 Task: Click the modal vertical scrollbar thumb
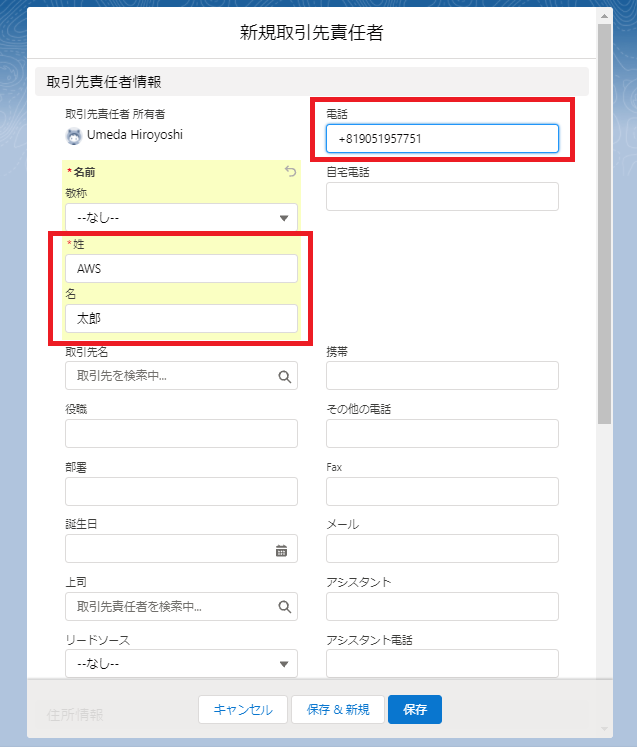605,224
